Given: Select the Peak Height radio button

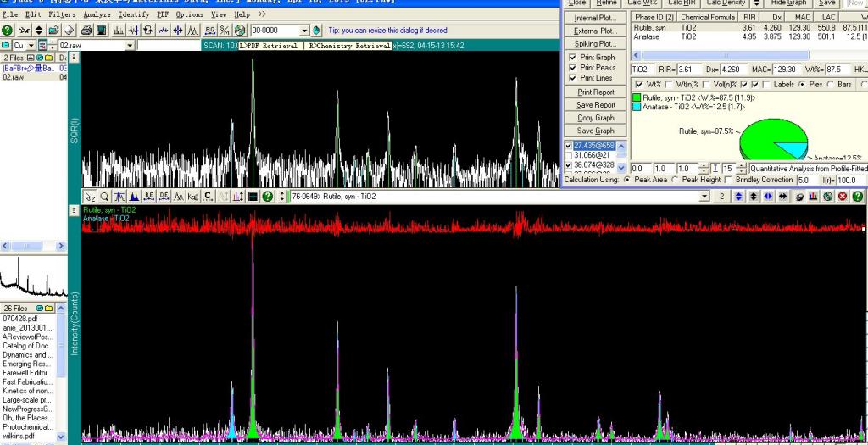Looking at the screenshot, I should click(x=676, y=180).
